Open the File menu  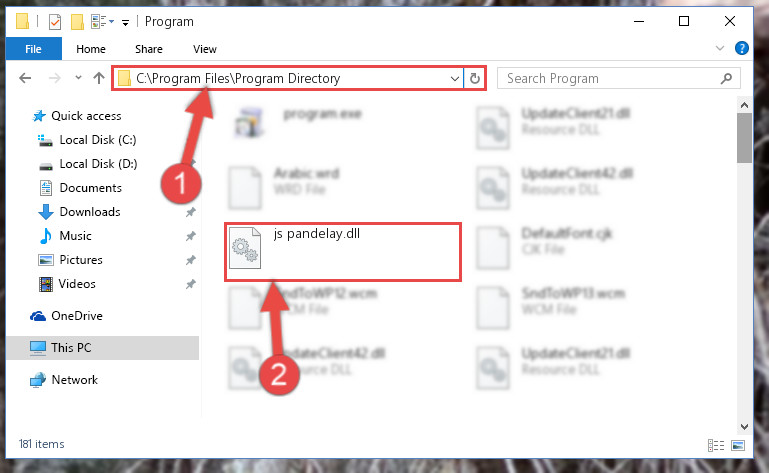33,49
